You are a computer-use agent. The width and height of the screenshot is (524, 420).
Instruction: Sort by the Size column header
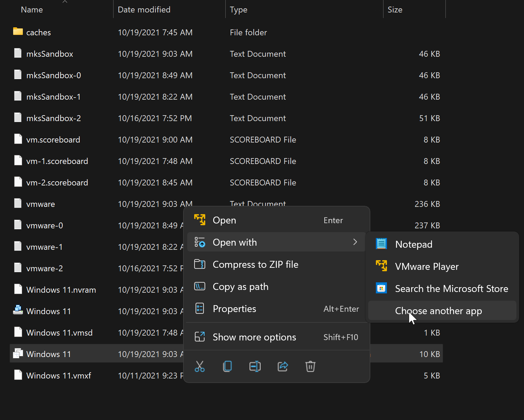point(395,10)
